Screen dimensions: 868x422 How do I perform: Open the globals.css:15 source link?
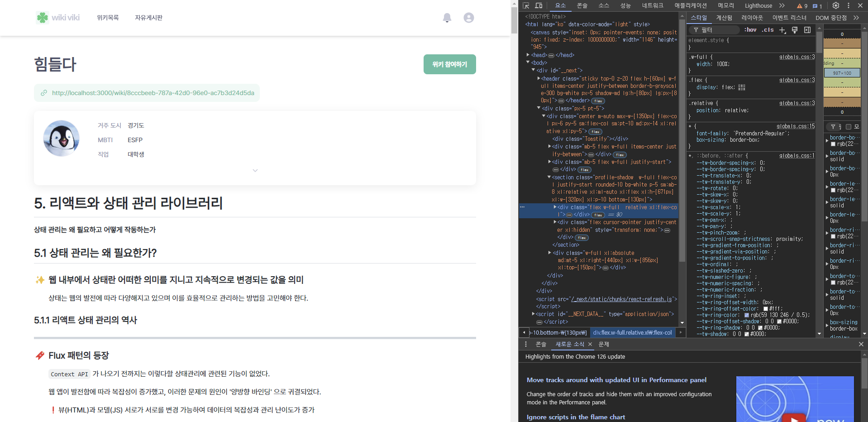[x=796, y=126]
